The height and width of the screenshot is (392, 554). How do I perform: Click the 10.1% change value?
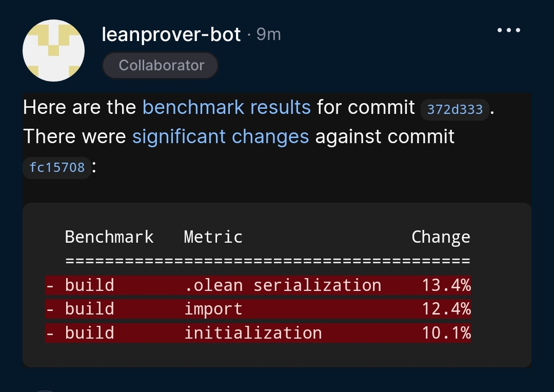click(x=446, y=333)
